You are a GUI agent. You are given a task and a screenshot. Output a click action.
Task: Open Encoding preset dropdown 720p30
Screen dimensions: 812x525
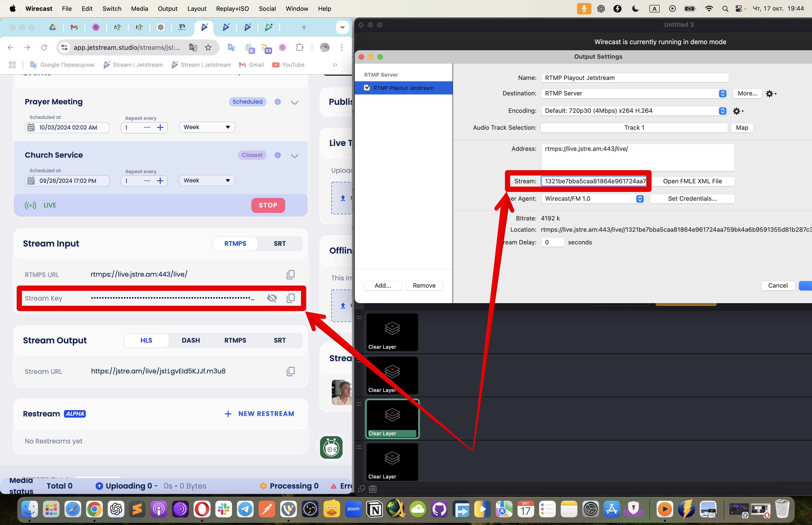(x=634, y=111)
